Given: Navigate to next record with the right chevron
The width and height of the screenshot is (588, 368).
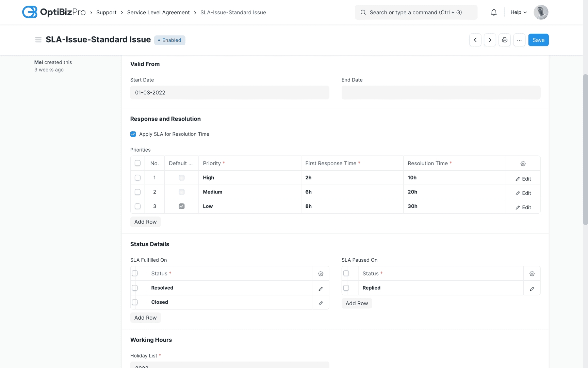Looking at the screenshot, I should pyautogui.click(x=490, y=40).
